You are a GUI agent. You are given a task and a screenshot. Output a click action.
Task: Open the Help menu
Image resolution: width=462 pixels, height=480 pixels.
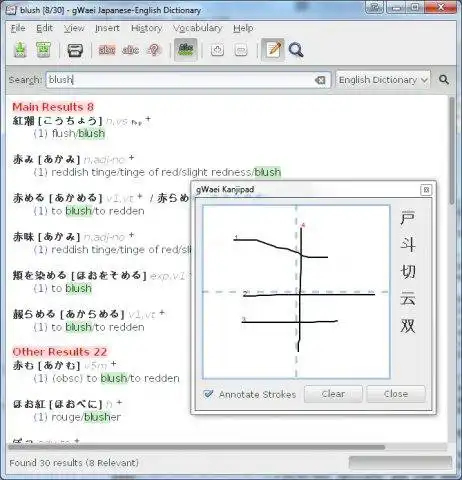click(243, 28)
